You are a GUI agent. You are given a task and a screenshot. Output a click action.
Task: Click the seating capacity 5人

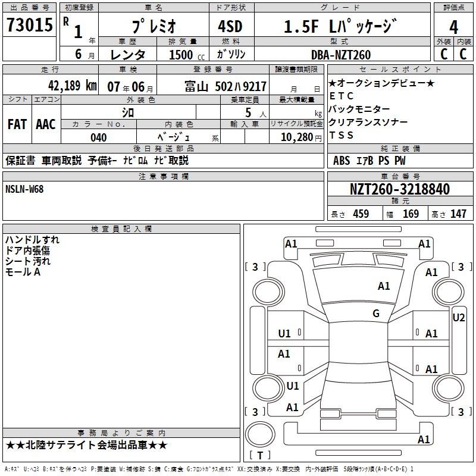click(x=256, y=113)
